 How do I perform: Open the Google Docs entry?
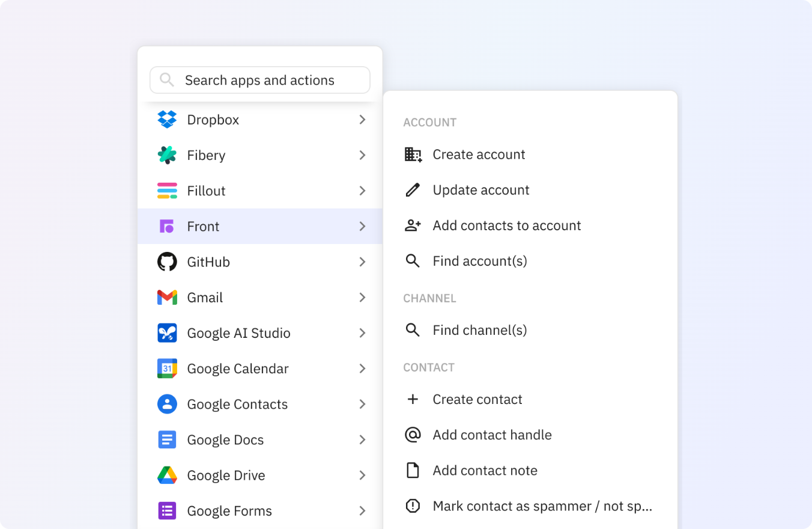260,439
